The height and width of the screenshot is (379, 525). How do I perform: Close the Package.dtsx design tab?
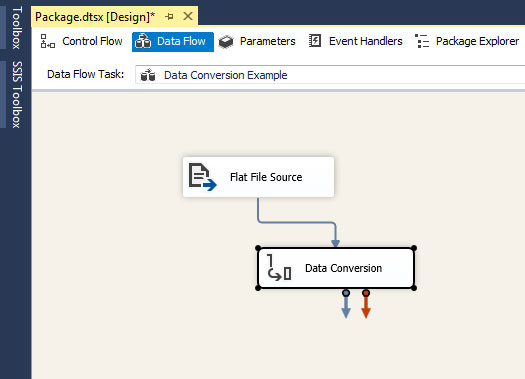[188, 16]
